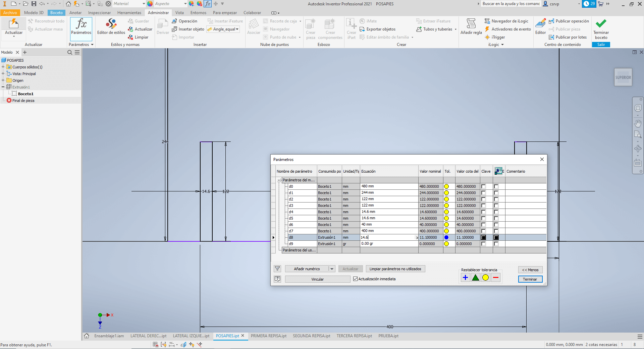The image size is (644, 349).
Task: Switch to the Inspeccionar ribbon tab
Action: pyautogui.click(x=99, y=13)
